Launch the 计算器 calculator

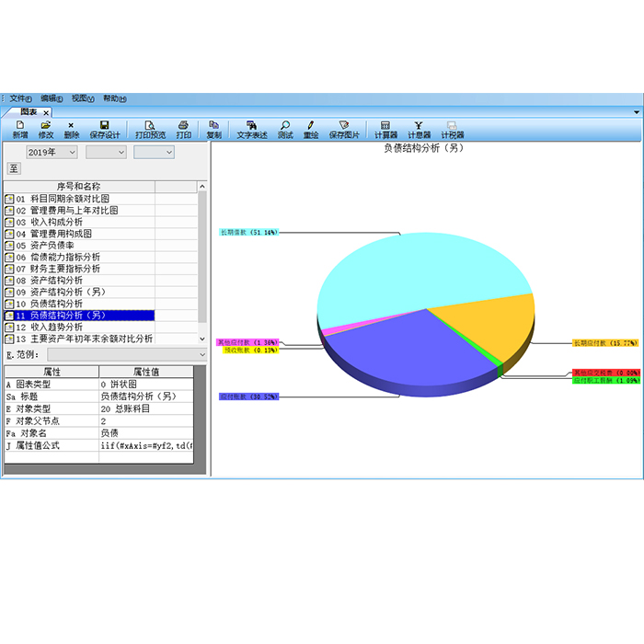pos(385,129)
